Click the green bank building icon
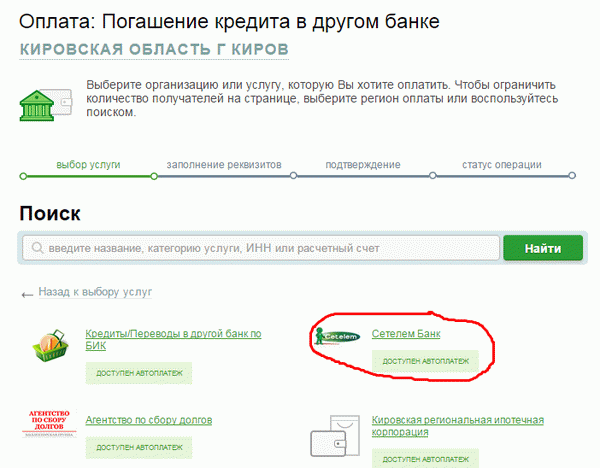The image size is (600, 468). [45, 97]
